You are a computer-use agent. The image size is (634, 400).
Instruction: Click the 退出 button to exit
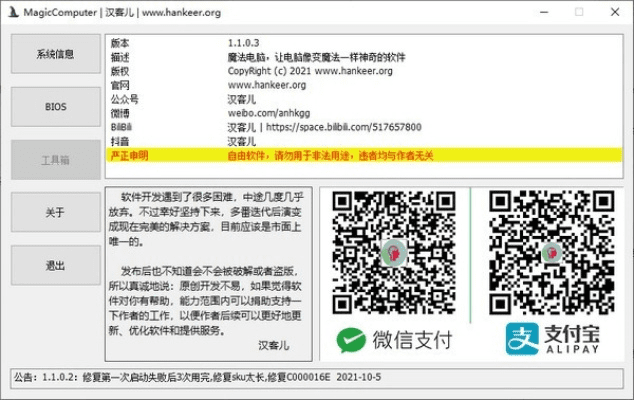56,265
